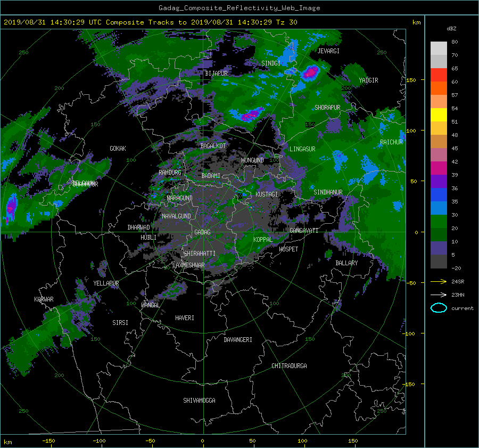
Task: Click the GANGAVATI city label
Action: [304, 231]
